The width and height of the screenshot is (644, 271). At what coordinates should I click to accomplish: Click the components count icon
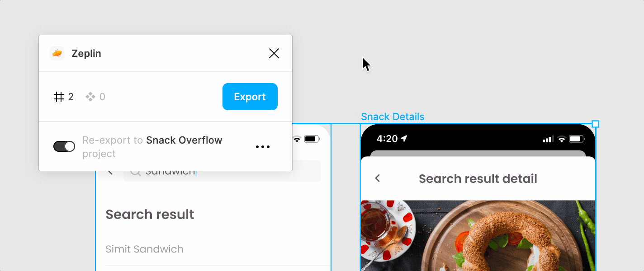click(90, 97)
